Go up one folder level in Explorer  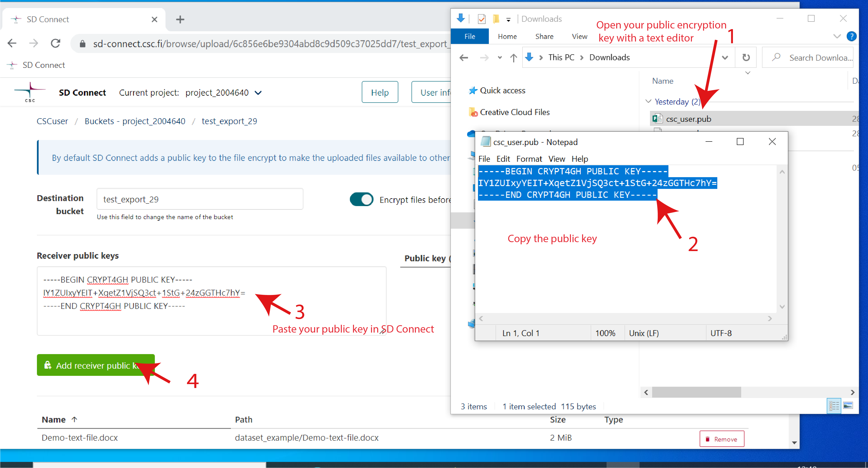click(513, 58)
